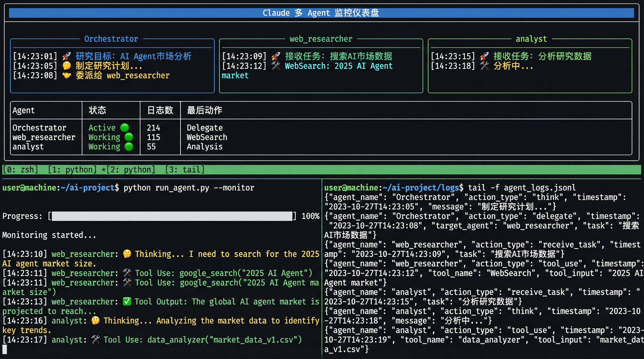Click the python run_agent.py --monitor command
This screenshot has height=359, width=644.
click(189, 187)
